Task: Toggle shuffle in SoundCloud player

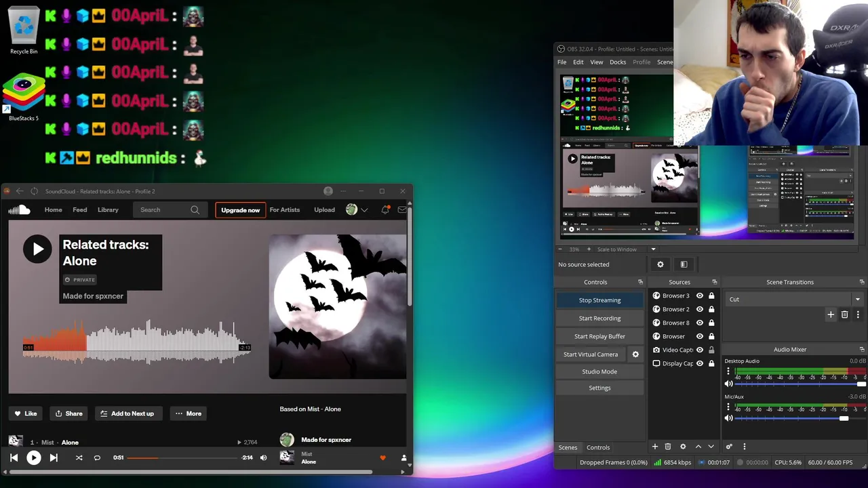Action: [79, 457]
